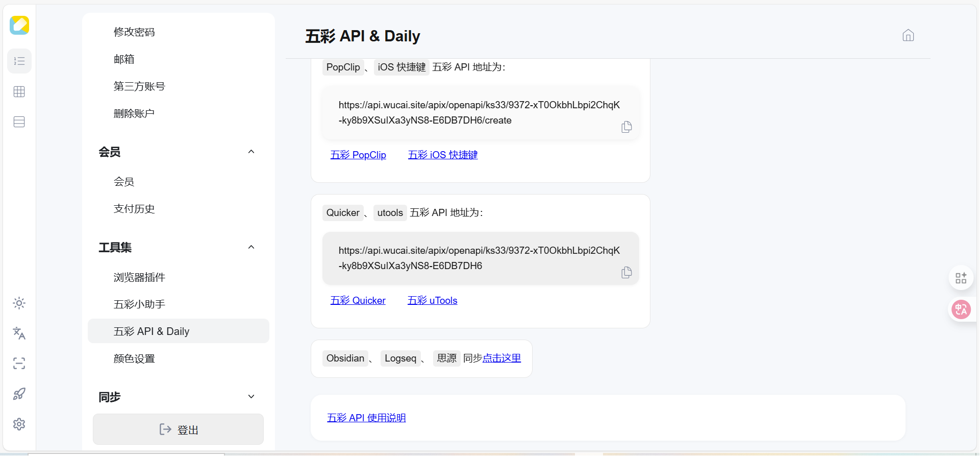Copy the Quicker utools API URL

[626, 273]
